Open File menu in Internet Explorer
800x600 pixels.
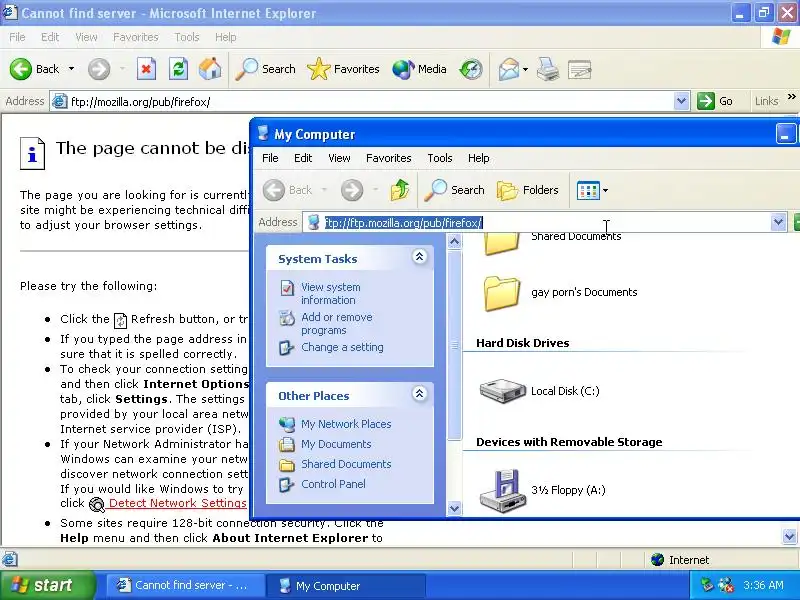(x=17, y=37)
